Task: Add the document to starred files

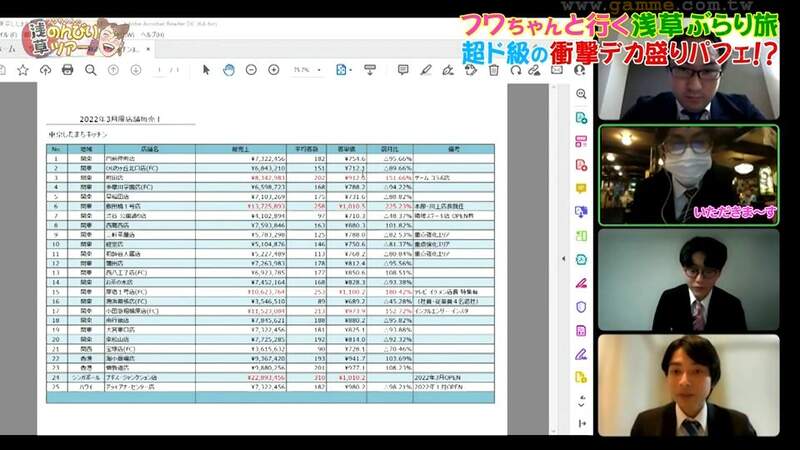Action: 23,70
